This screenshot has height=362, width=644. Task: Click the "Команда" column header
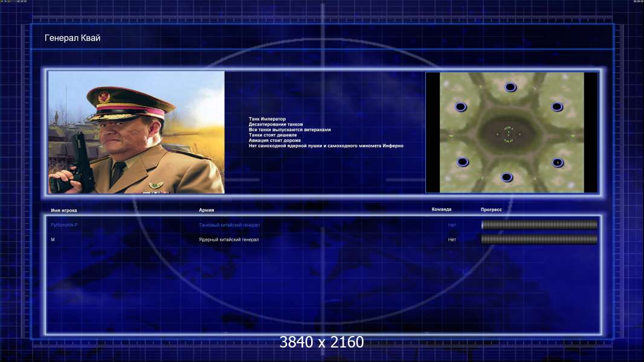tap(442, 209)
